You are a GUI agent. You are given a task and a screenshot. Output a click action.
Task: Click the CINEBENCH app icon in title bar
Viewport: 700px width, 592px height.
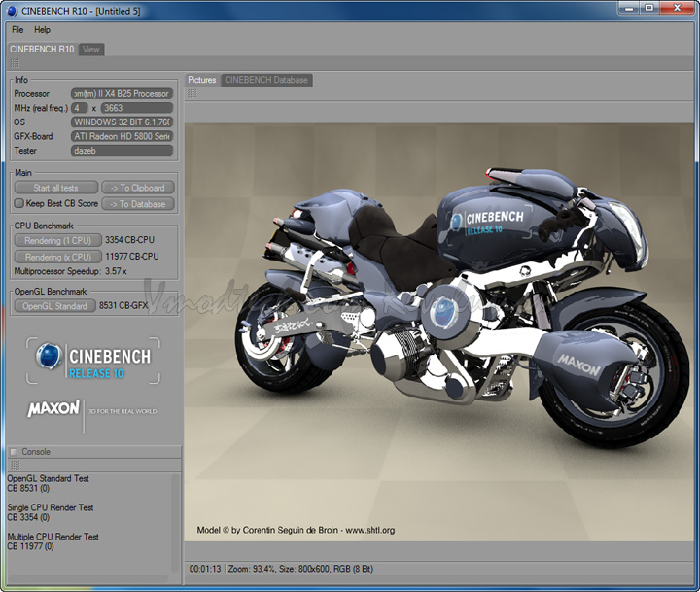[x=12, y=11]
